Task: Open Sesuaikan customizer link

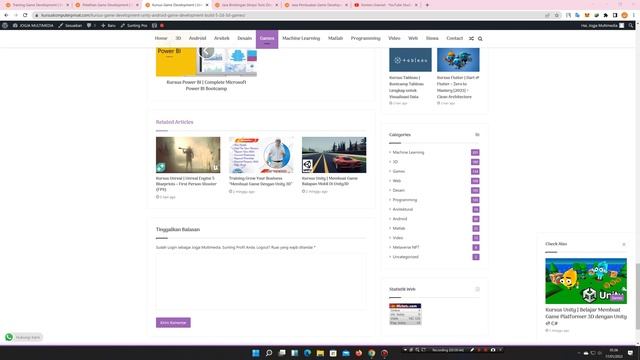Action: point(70,25)
